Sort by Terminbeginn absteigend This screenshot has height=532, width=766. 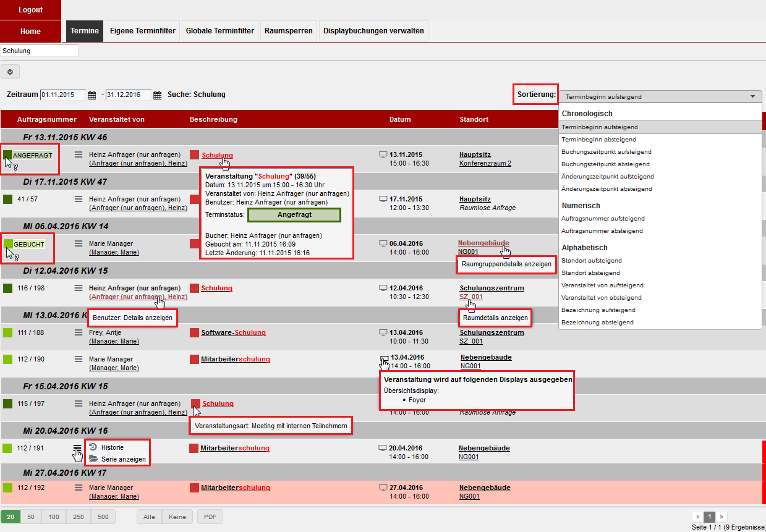[x=660, y=140]
